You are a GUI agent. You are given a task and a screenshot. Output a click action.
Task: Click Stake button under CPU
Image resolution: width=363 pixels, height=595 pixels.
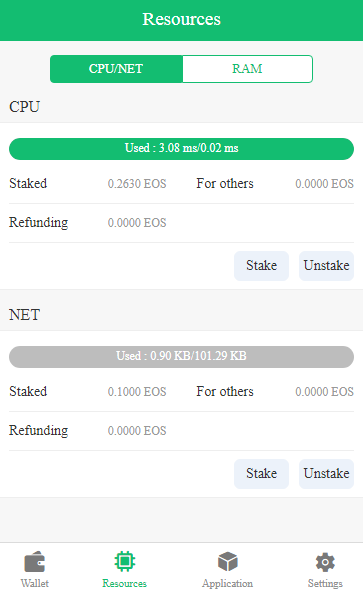(x=261, y=266)
